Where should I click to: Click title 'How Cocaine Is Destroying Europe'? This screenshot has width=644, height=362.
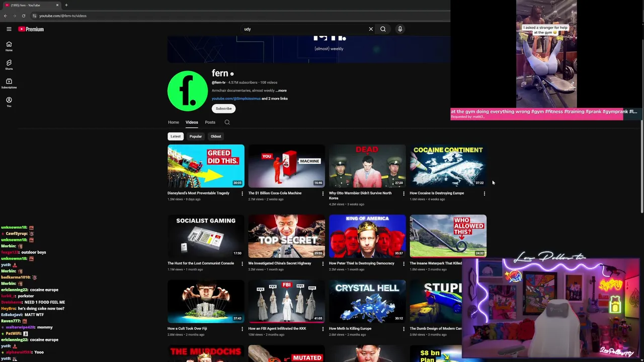tap(437, 193)
